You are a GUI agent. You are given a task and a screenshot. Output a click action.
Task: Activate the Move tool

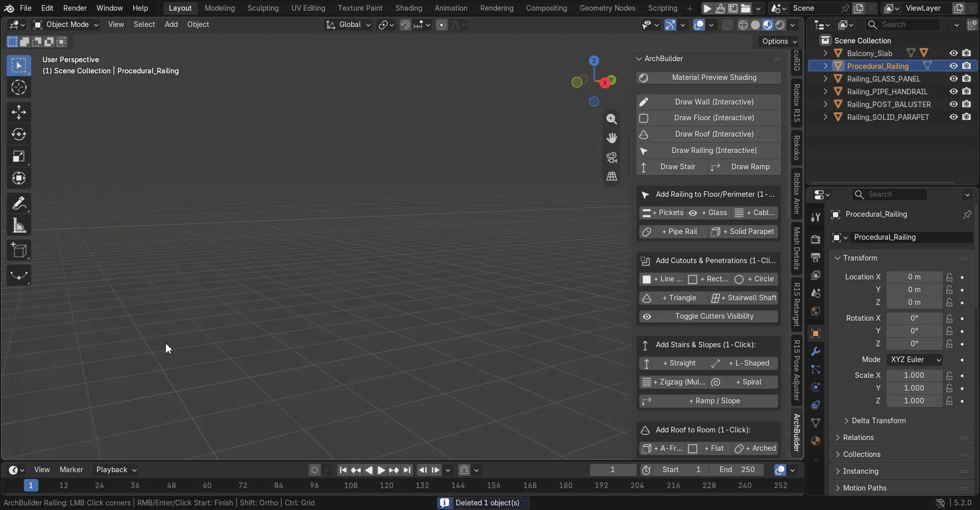pos(19,112)
